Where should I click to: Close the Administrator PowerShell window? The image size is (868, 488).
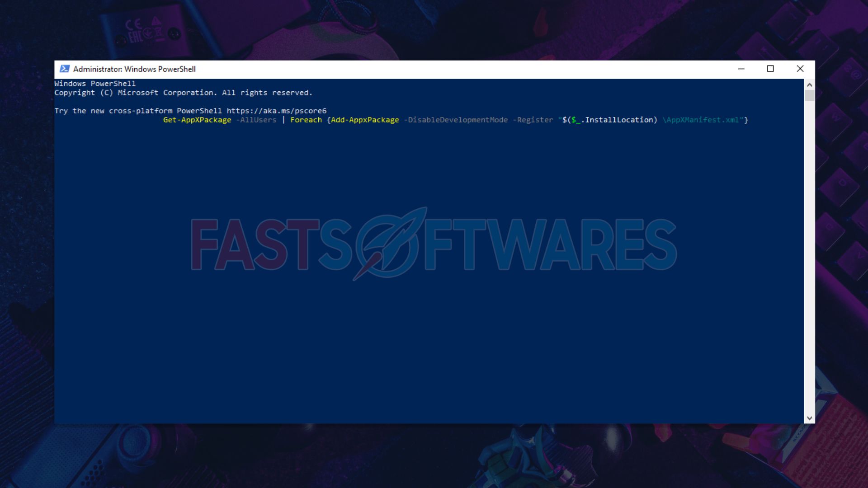click(x=800, y=69)
